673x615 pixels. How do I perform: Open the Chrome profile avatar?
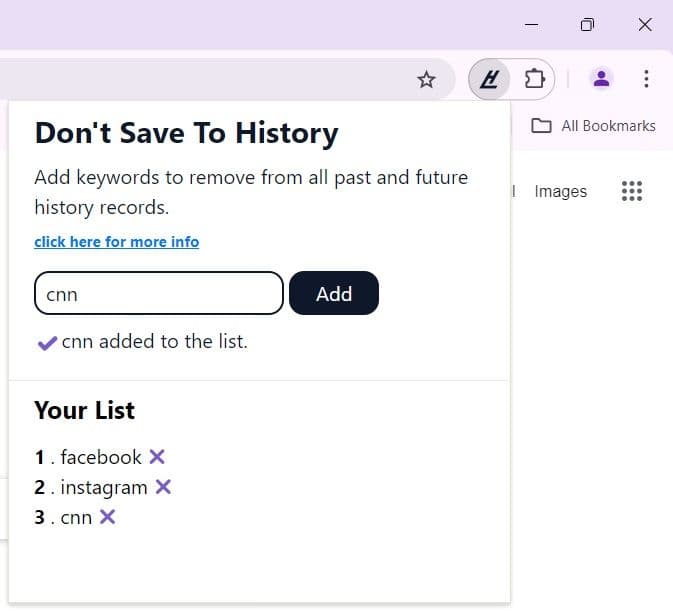pos(601,79)
